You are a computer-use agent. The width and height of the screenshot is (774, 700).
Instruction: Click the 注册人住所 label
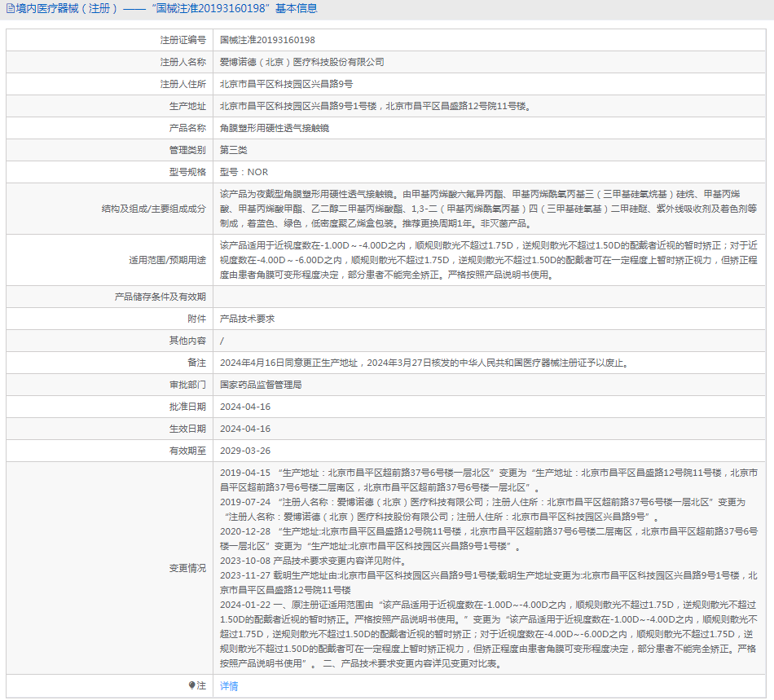coord(183,84)
